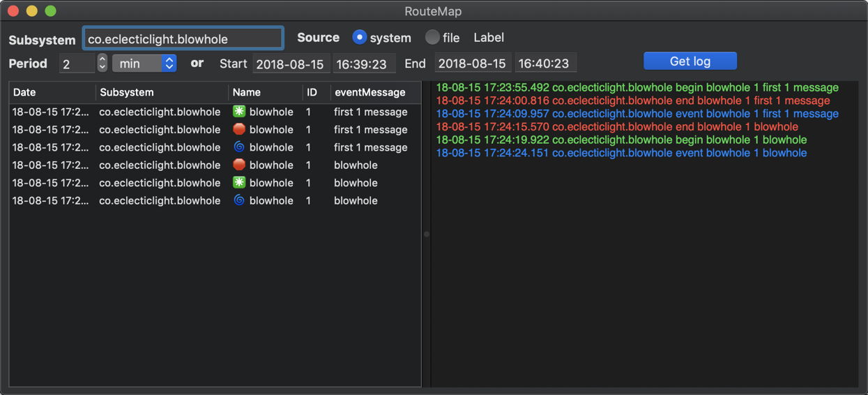
Task: Click the End time field 16:40:23
Action: point(544,64)
